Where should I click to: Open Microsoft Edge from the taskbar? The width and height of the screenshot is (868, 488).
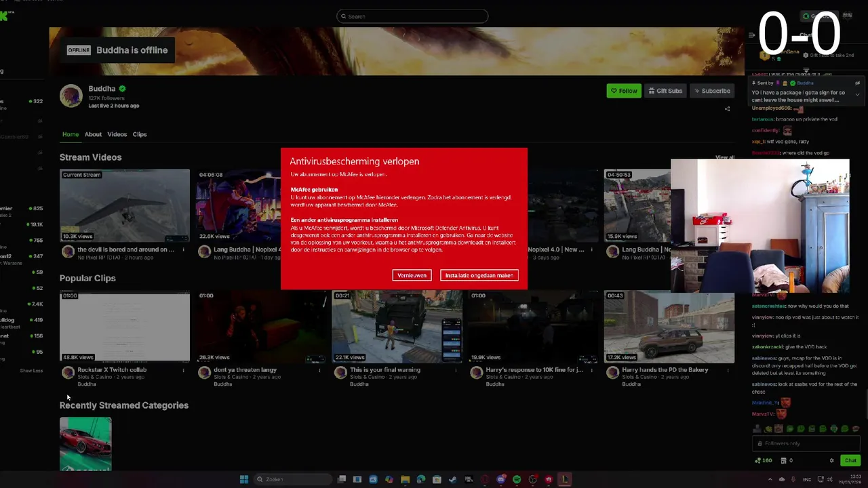[421, 479]
